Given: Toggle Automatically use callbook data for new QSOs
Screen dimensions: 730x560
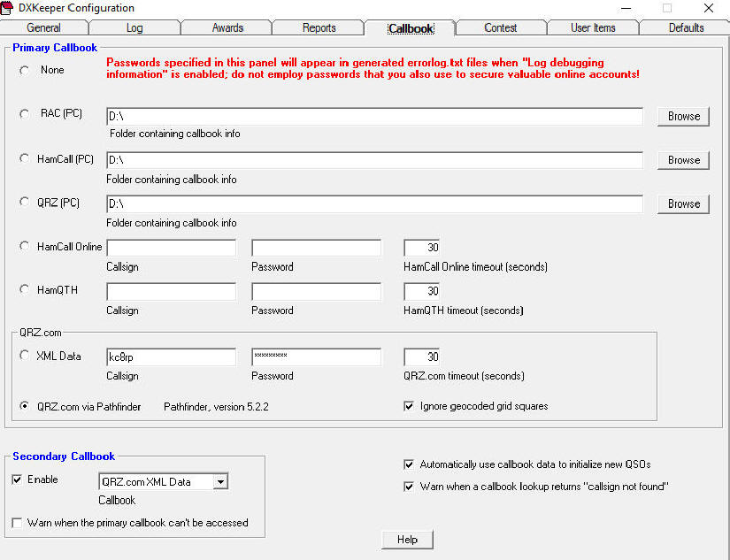Looking at the screenshot, I should [409, 464].
